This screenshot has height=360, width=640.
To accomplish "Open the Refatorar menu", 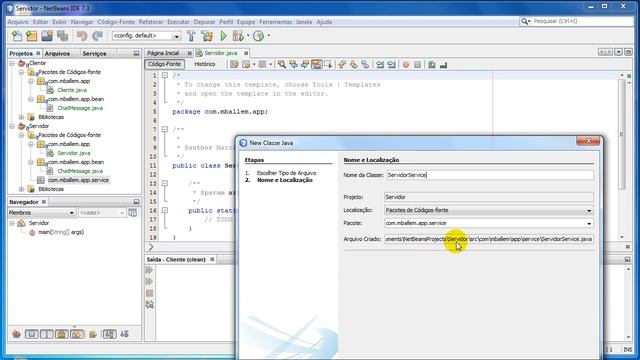I will tap(151, 22).
